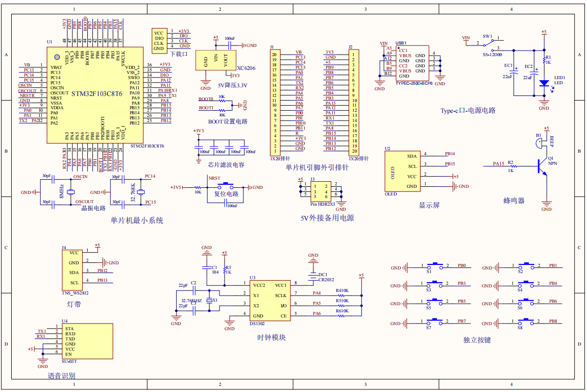Image resolution: width=587 pixels, height=392 pixels.
Task: Select the 单片机最小系统 section title
Action: [x=137, y=220]
